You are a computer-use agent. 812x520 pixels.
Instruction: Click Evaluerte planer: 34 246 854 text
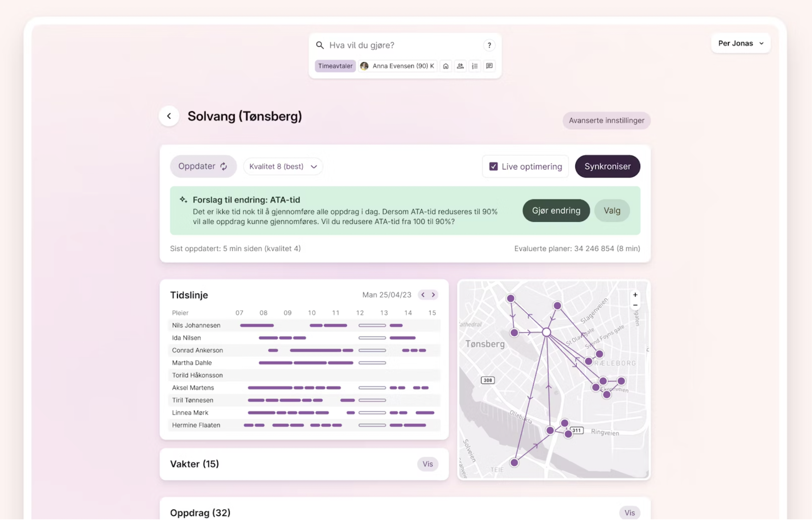577,249
